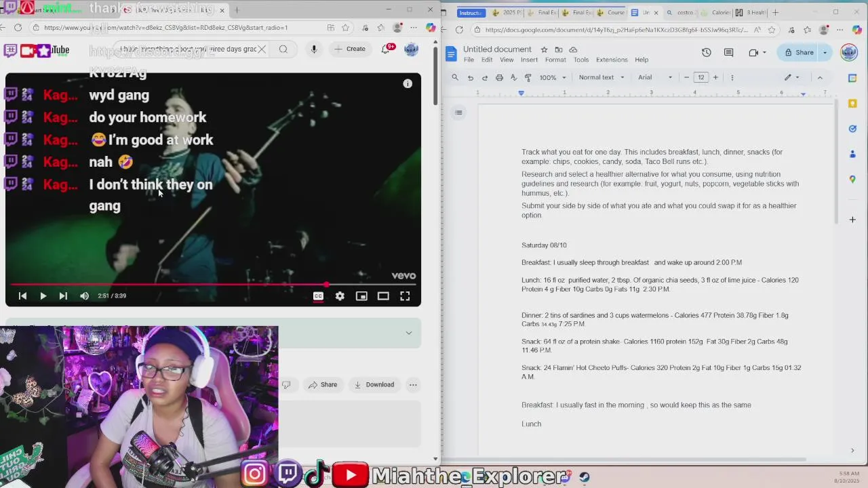The width and height of the screenshot is (868, 488).
Task: Increase the font size
Action: (x=715, y=77)
